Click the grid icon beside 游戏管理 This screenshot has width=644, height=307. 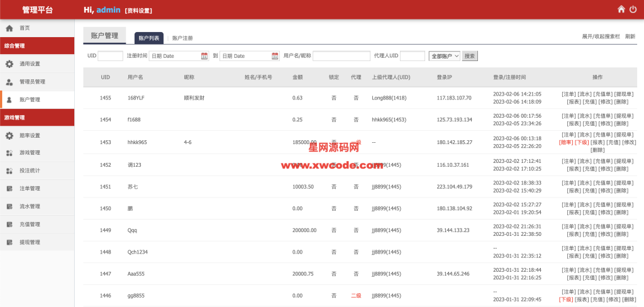(9, 153)
